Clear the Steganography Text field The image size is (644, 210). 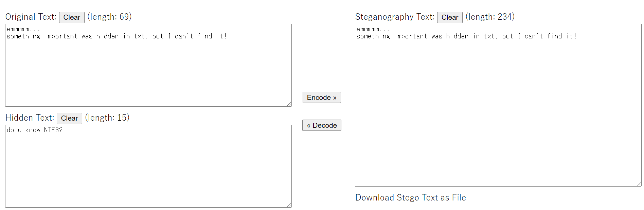coord(450,17)
